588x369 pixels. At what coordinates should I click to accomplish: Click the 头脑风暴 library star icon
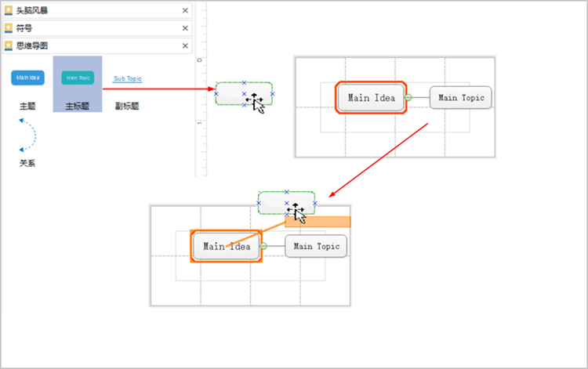pos(9,10)
